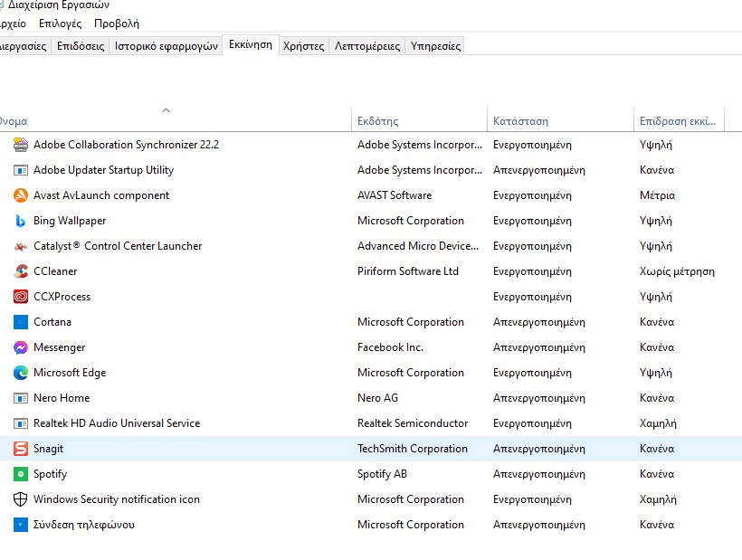This screenshot has height=560, width=742.
Task: Click the Windows Security notification shield icon
Action: click(20, 499)
